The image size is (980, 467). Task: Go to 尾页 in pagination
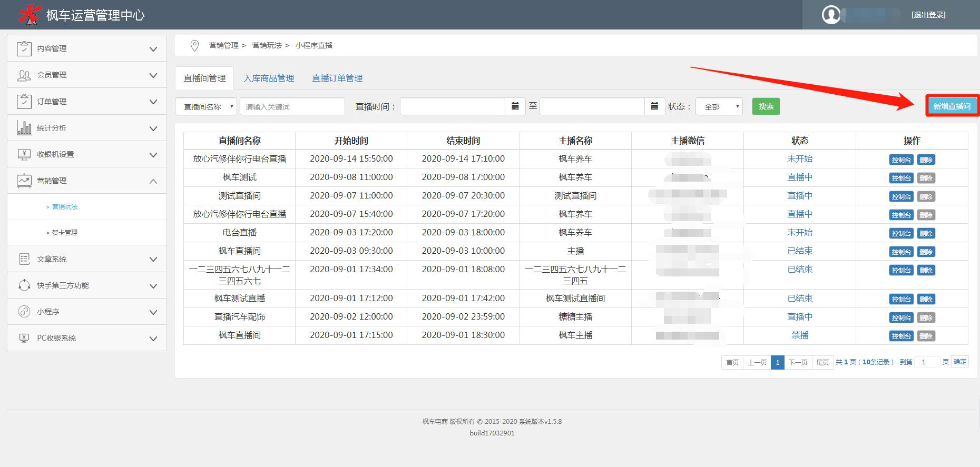(822, 362)
